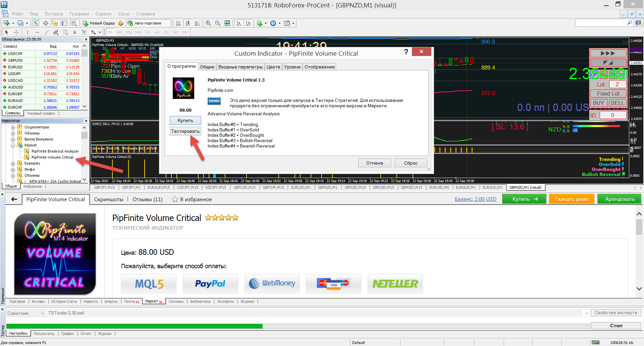Open the Советник type combo box
Image resolution: width=644 pixels, height=346 pixels.
tap(25, 313)
